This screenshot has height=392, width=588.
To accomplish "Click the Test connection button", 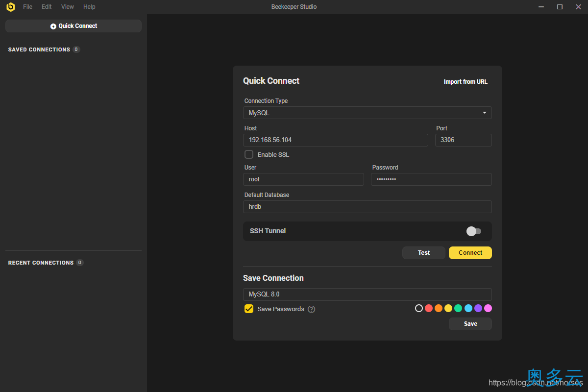I will point(424,253).
